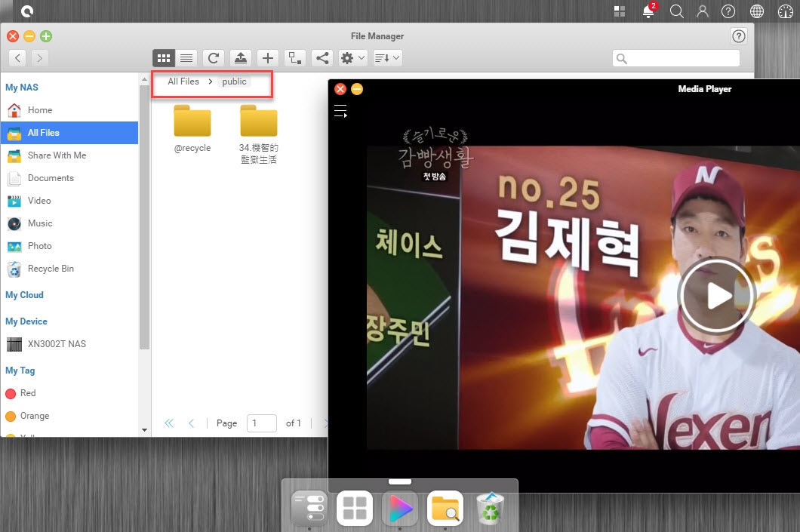800x532 pixels.
Task: Go forward with the right arrow
Action: tap(40, 58)
